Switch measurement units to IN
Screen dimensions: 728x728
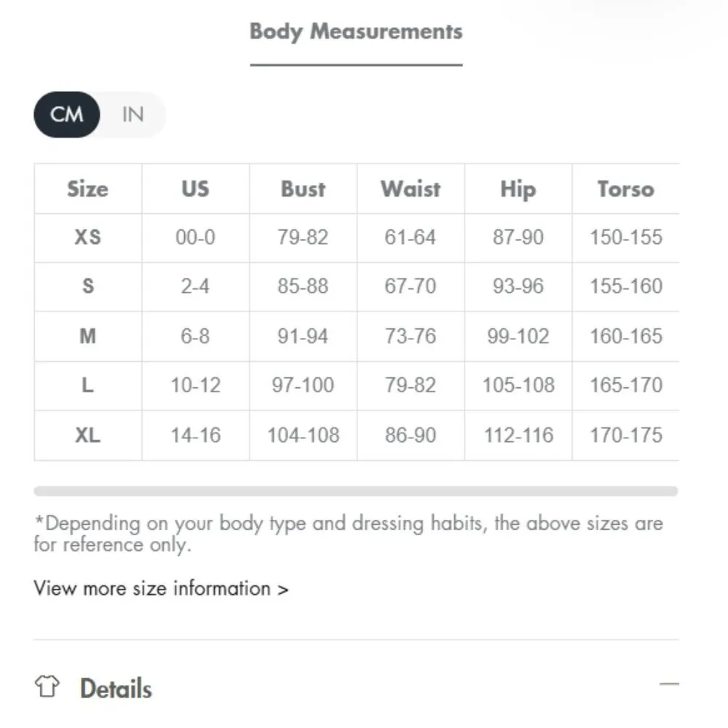(x=132, y=115)
